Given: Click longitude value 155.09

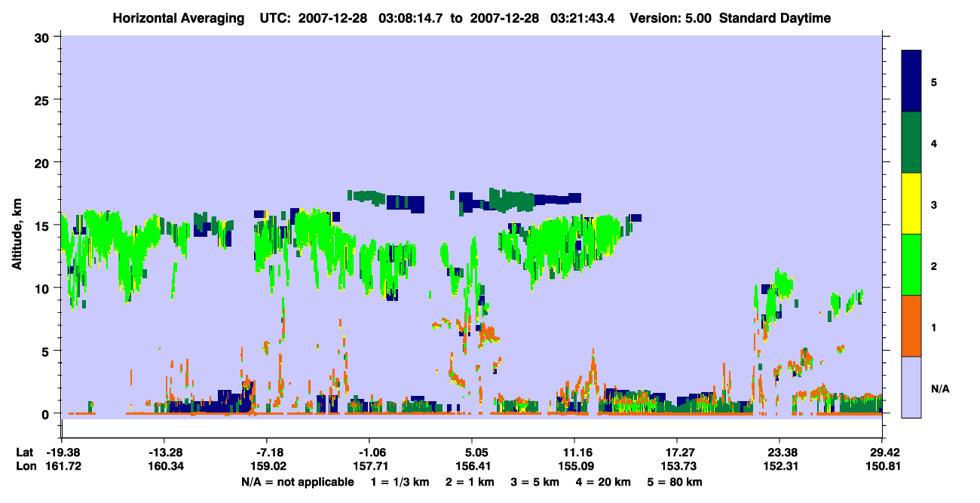Looking at the screenshot, I should click(x=574, y=467).
